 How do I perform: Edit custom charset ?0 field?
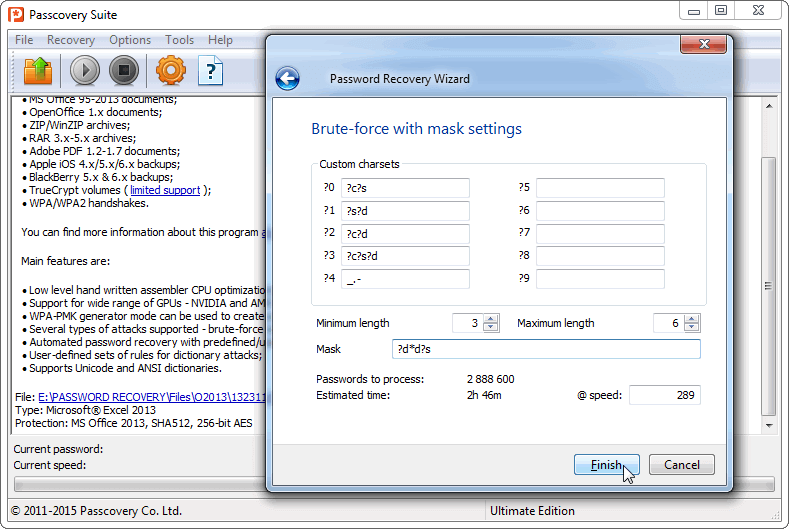[406, 188]
